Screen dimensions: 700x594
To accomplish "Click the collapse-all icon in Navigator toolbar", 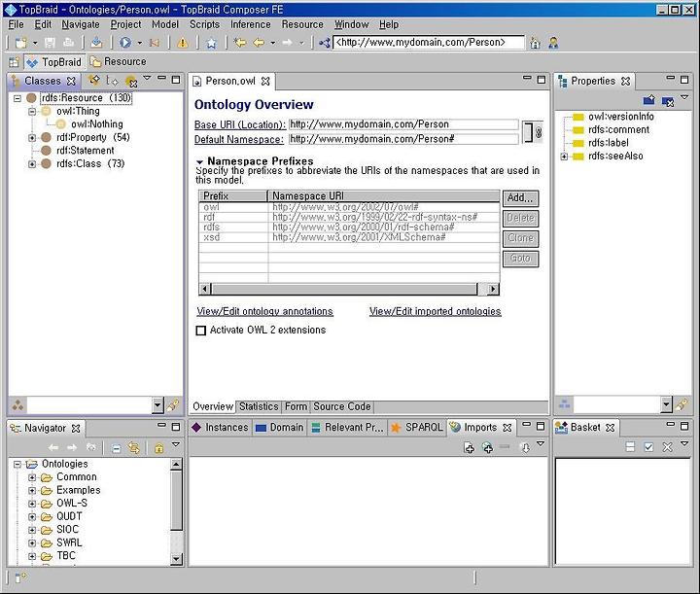I will click(x=116, y=447).
